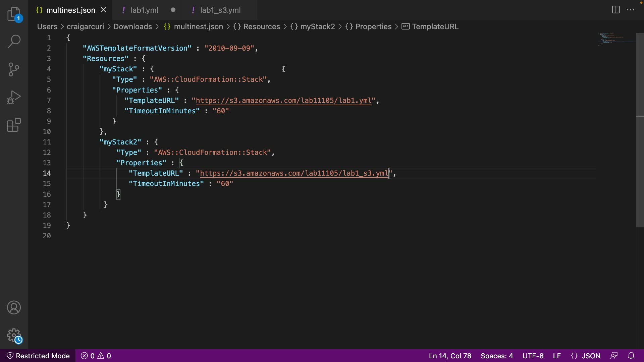The width and height of the screenshot is (644, 362).
Task: Switch to the lab1.yml tab
Action: click(144, 10)
